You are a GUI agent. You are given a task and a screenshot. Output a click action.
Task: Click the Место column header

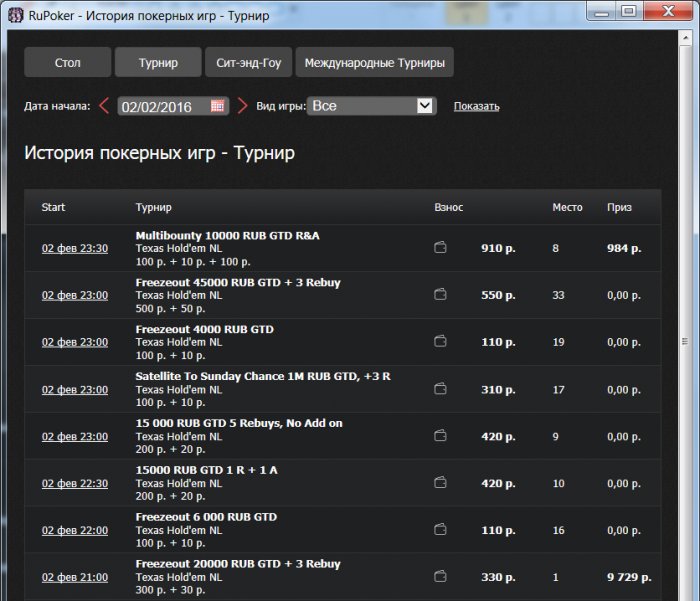tap(567, 207)
